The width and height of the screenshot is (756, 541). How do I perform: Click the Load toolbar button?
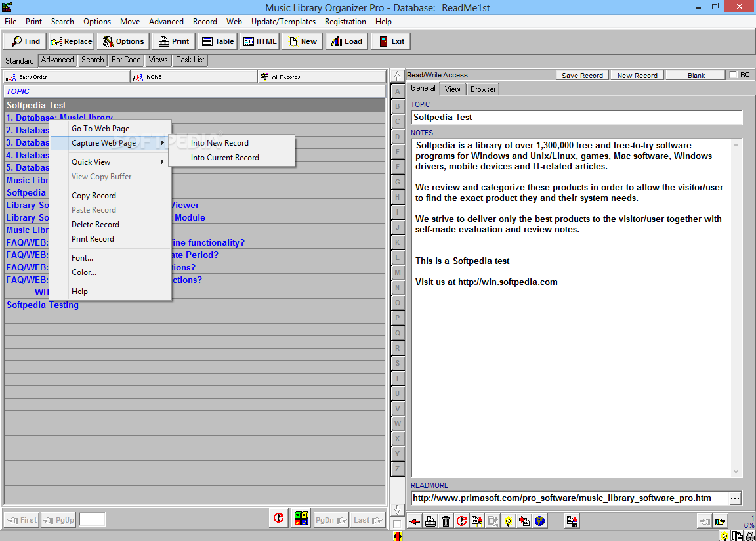pos(346,41)
